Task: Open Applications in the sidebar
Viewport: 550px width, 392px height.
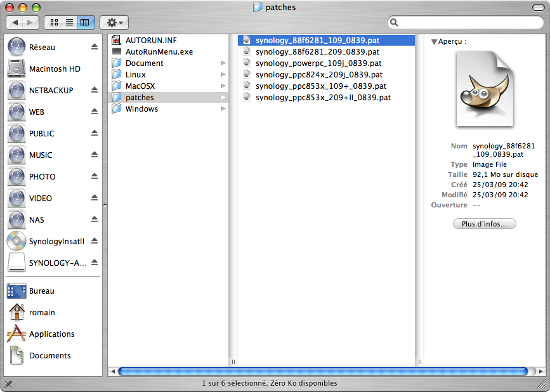Action: 52,334
